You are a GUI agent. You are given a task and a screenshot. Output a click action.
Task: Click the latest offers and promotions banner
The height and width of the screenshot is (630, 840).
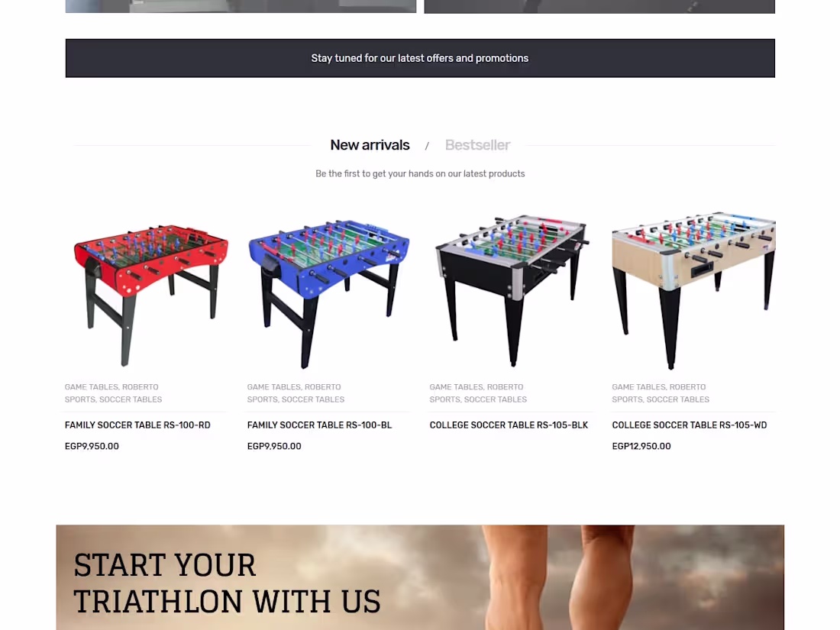[x=420, y=58]
